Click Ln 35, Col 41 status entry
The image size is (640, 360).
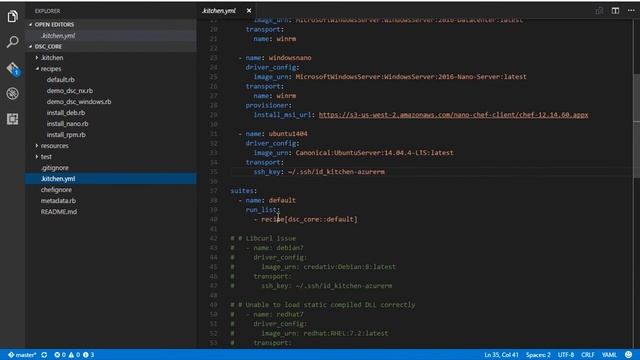[x=501, y=355]
